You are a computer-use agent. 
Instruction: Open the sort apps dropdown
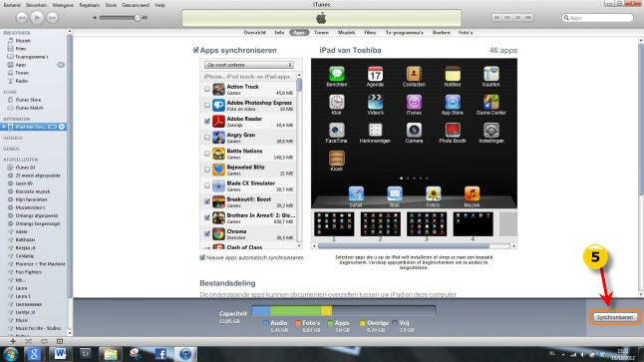[249, 65]
